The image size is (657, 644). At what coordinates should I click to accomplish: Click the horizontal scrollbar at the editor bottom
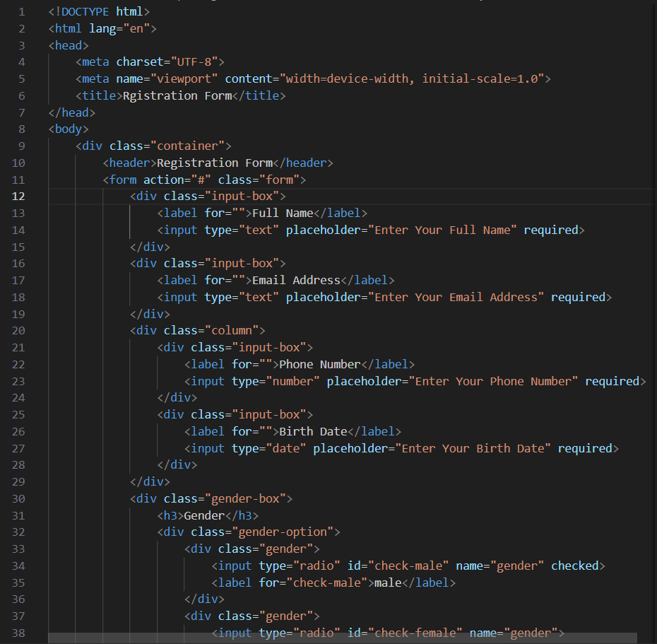[x=343, y=638]
